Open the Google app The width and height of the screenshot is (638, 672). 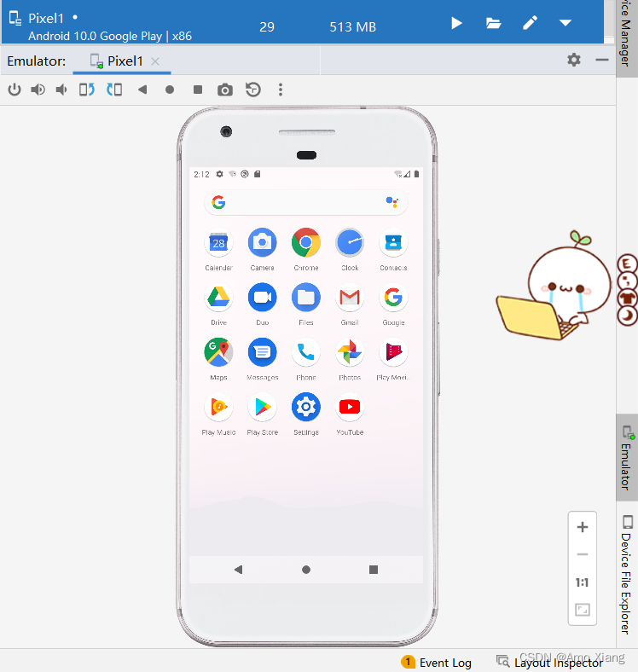click(393, 304)
